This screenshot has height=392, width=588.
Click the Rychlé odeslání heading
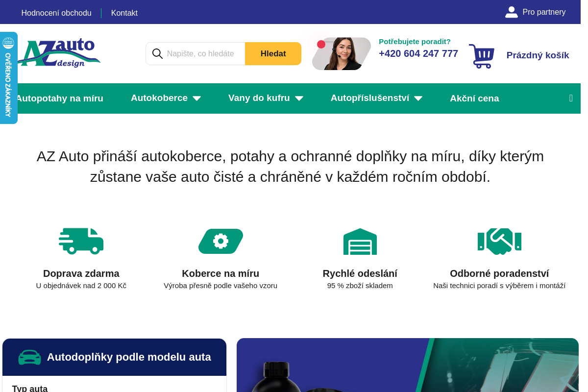point(360,273)
